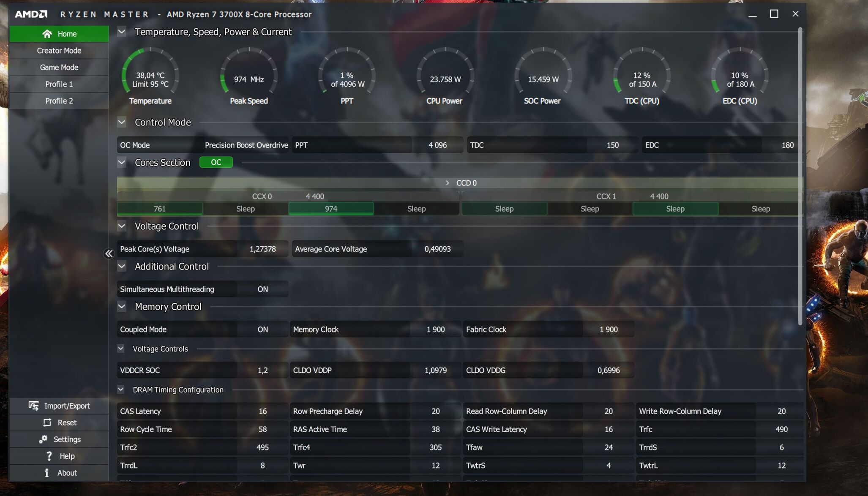Collapse the Control Mode section

(x=122, y=122)
